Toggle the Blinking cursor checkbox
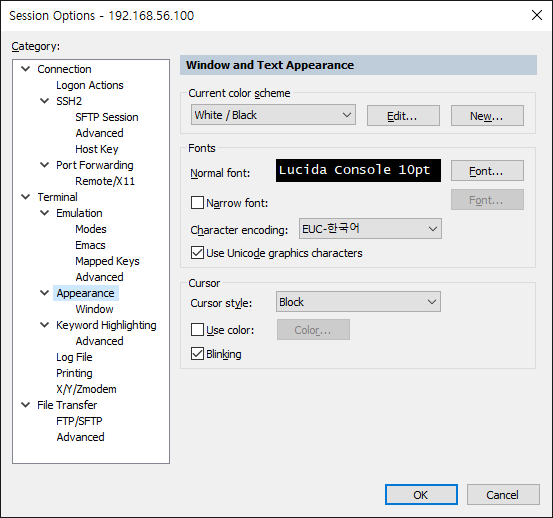The image size is (553, 518). click(197, 354)
